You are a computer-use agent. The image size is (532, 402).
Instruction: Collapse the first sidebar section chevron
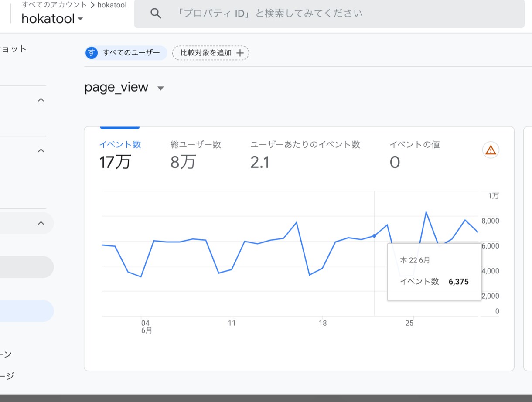(x=41, y=100)
